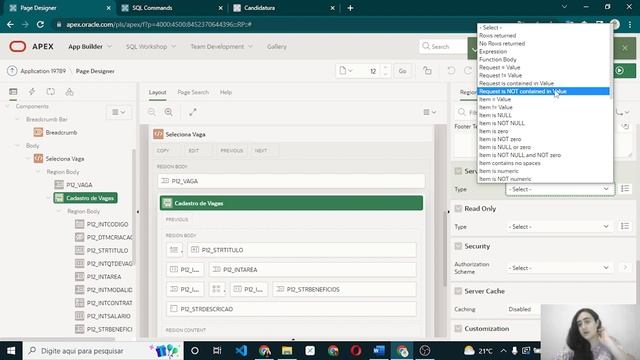Open File Explorer from the taskbar

click(287, 351)
